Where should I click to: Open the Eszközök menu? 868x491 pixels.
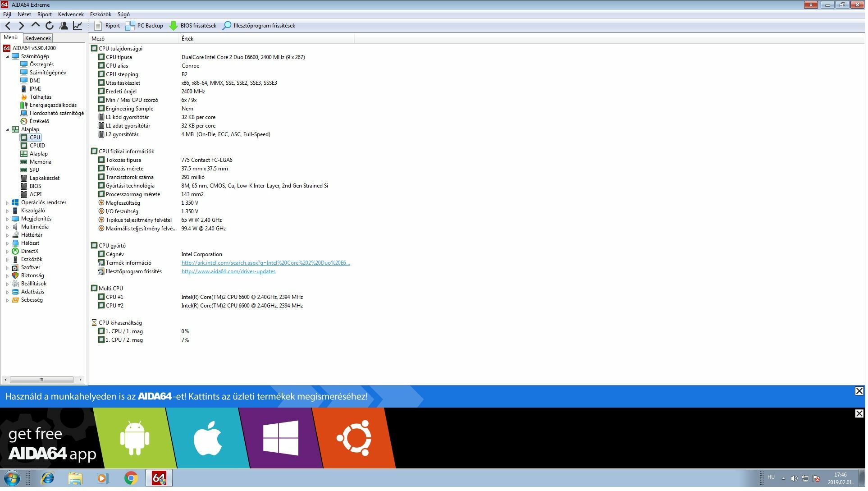[x=101, y=14]
